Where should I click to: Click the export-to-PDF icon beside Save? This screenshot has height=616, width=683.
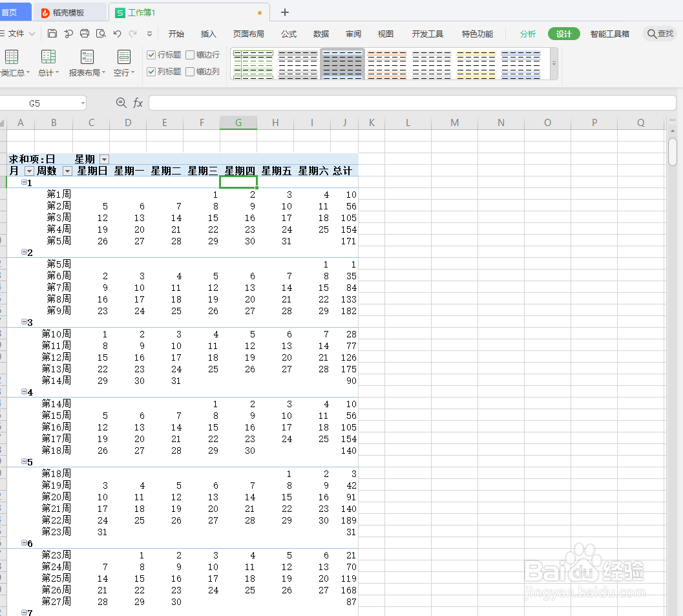point(68,34)
